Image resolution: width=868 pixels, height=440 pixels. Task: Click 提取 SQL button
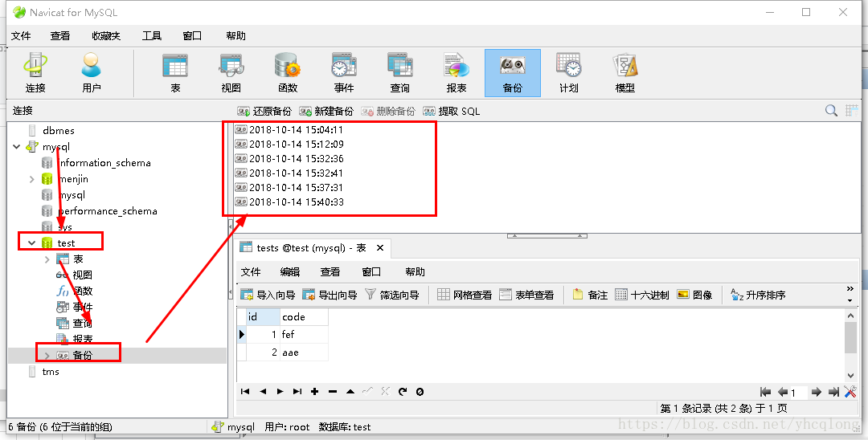click(x=451, y=111)
